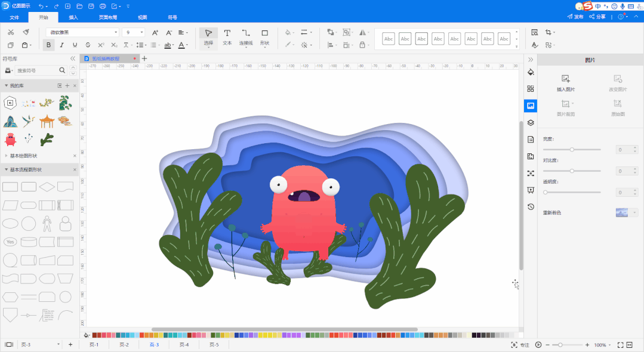The width and height of the screenshot is (644, 352).
Task: Click the Save floppy disk icon
Action: 91,6
